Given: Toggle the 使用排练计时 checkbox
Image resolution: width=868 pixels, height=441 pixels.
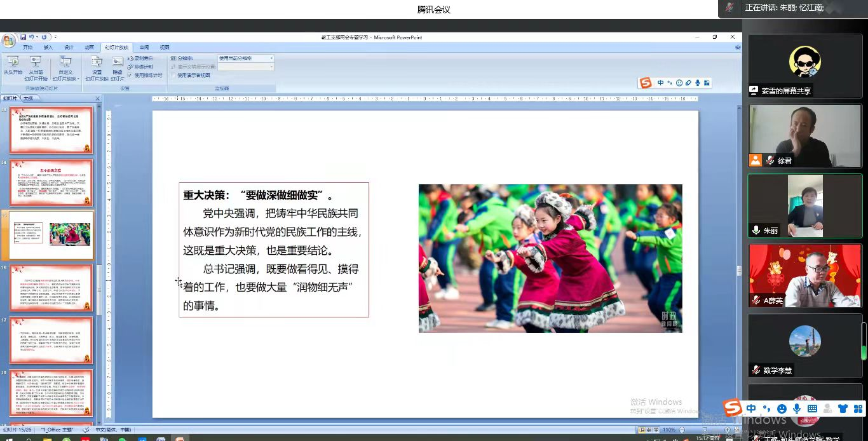Looking at the screenshot, I should coord(130,75).
